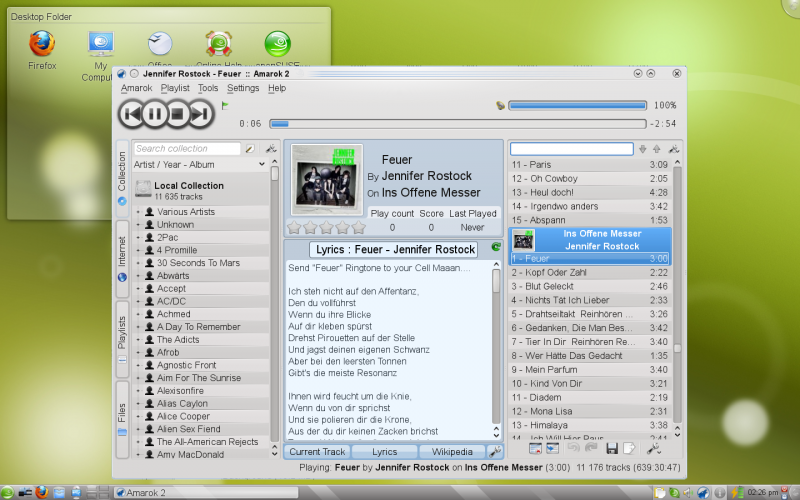Click the Current Track applet button
This screenshot has height=500, width=800.
coord(317,452)
